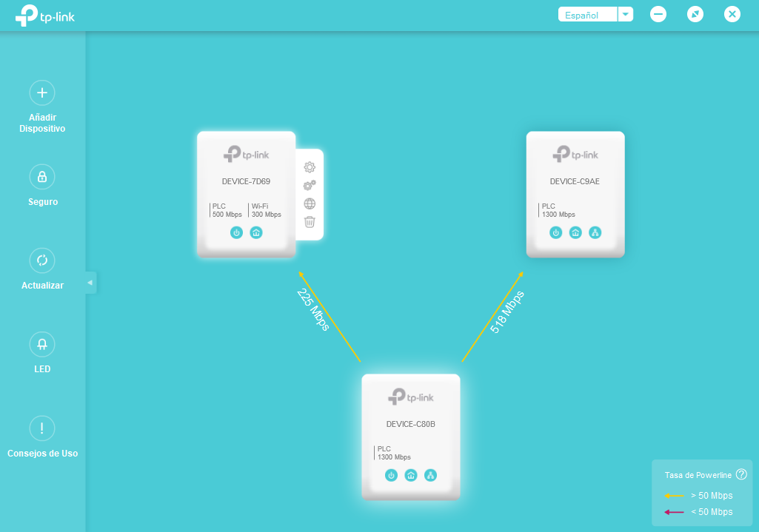Click the Wi-Fi 300 Mbps text on DEVICE-7D69
Viewport: 759px width, 532px height.
pos(266,210)
